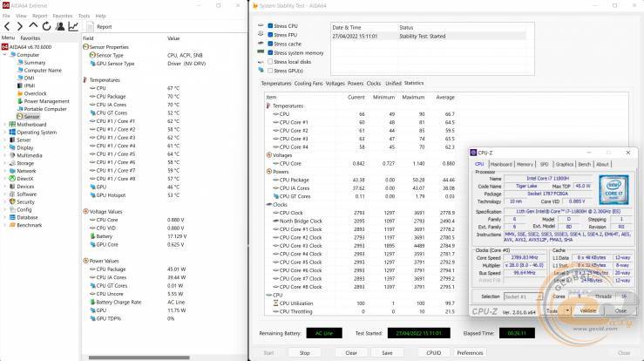The width and height of the screenshot is (644, 361).
Task: Open the Tools menu
Action: tap(84, 16)
